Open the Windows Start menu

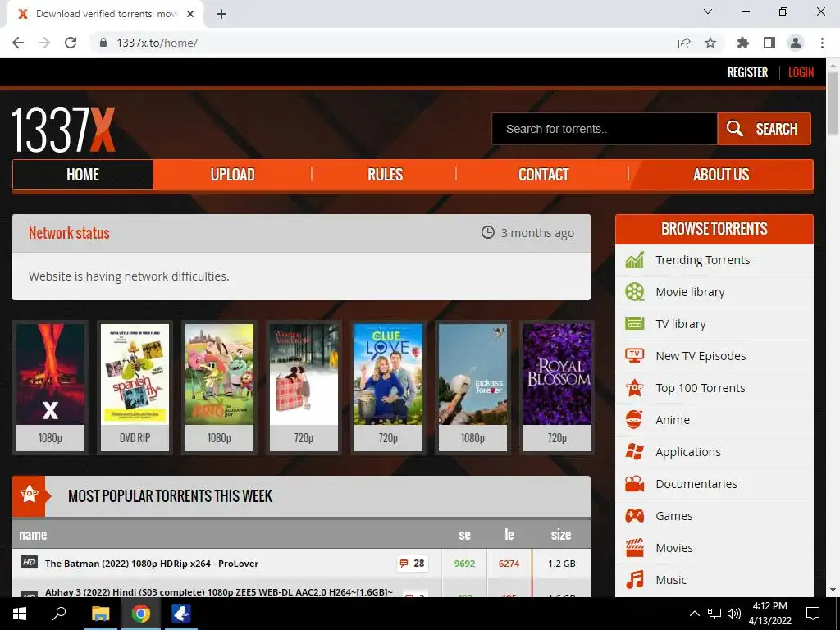coord(20,614)
